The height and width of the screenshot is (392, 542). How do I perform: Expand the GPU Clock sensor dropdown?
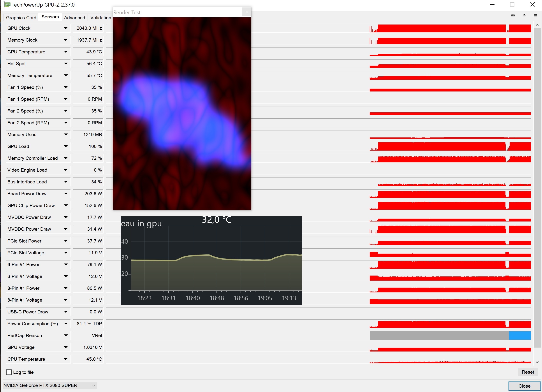(66, 28)
